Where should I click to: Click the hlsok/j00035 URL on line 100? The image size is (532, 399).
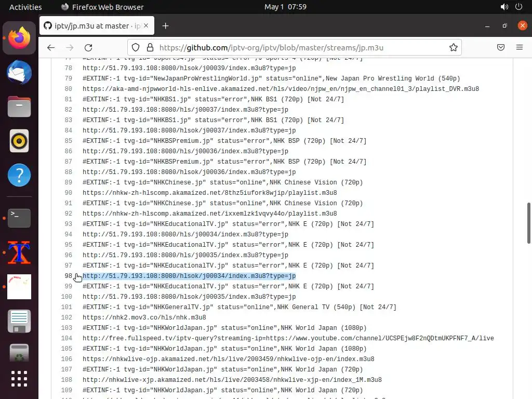point(189,297)
